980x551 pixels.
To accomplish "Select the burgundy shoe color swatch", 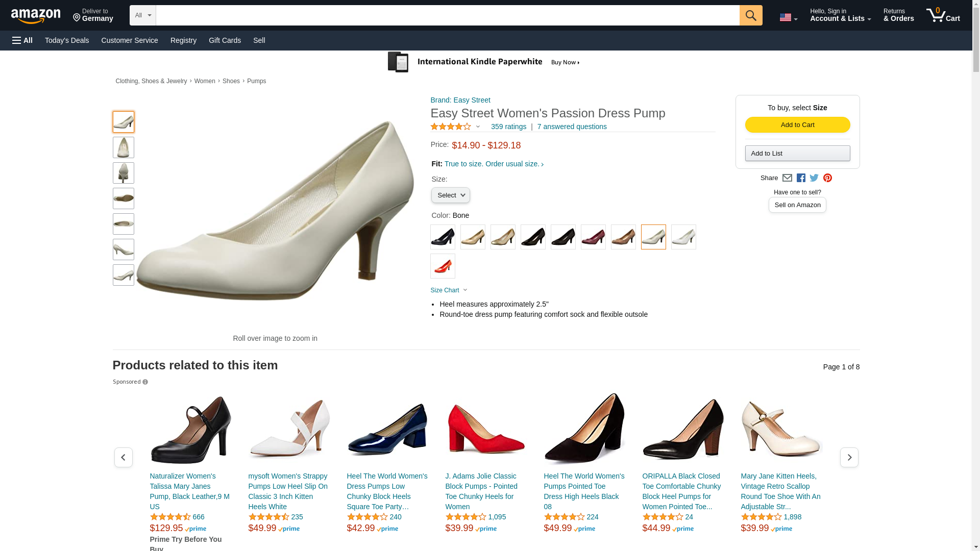I will pyautogui.click(x=593, y=237).
